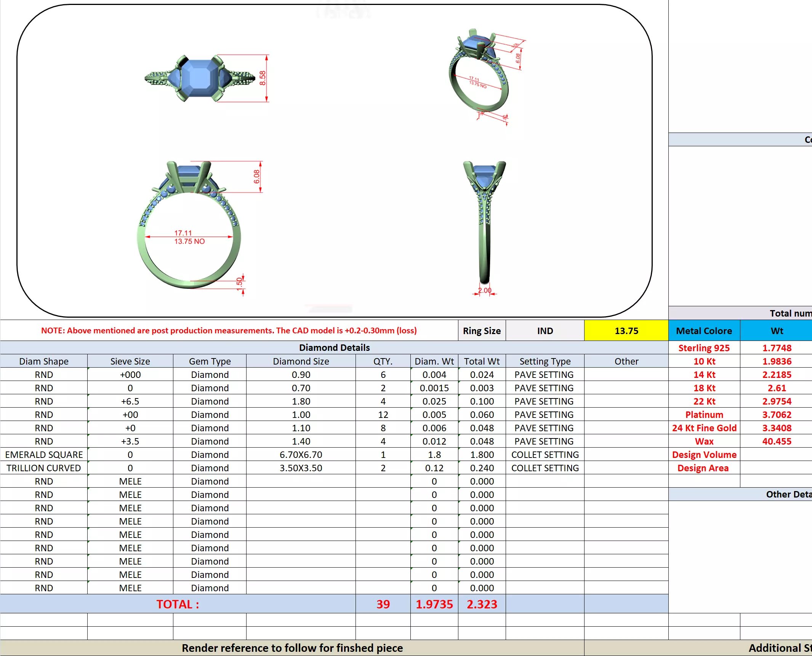Select the total weight 2.323 cell
This screenshot has height=656, width=812.
point(482,604)
